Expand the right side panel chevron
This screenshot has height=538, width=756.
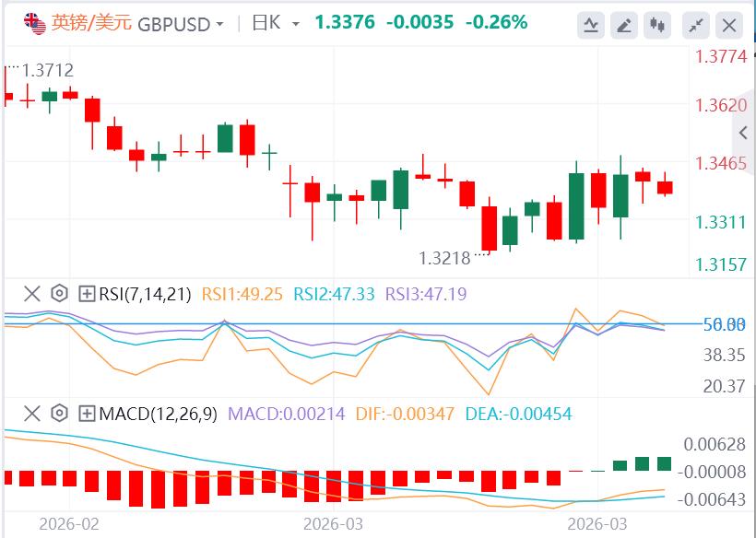pos(744,134)
